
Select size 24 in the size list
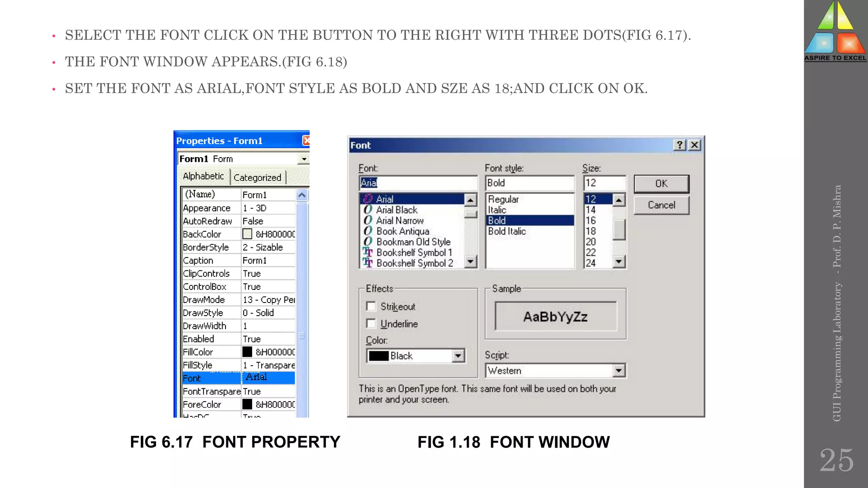click(x=598, y=263)
